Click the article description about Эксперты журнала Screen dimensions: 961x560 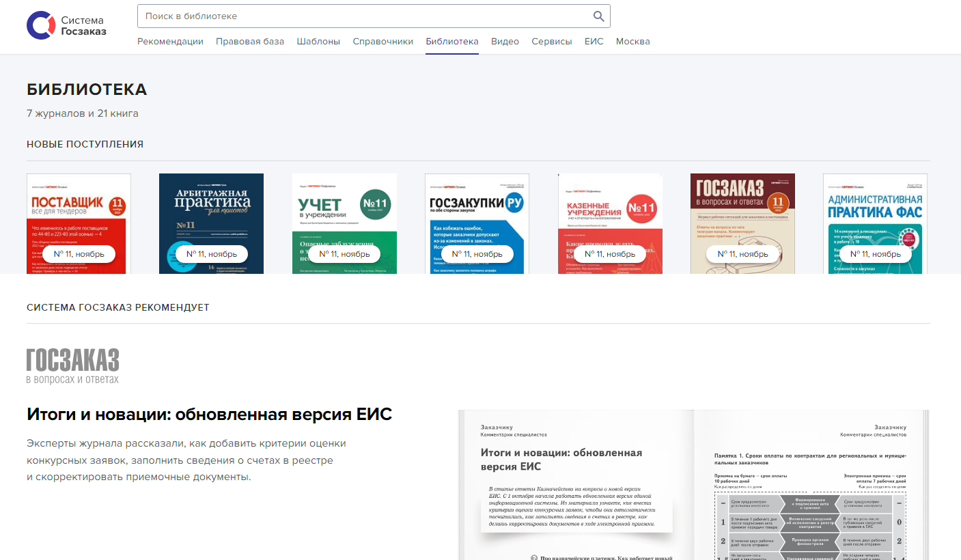pos(186,460)
